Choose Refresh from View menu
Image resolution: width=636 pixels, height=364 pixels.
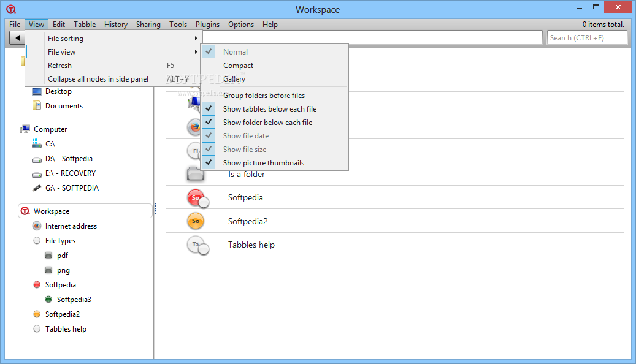point(113,65)
